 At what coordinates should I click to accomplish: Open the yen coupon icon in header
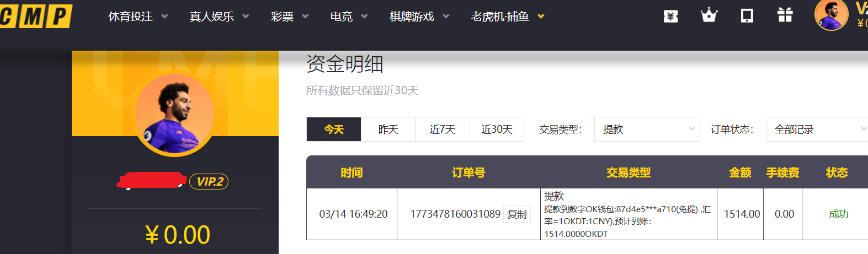click(x=670, y=16)
